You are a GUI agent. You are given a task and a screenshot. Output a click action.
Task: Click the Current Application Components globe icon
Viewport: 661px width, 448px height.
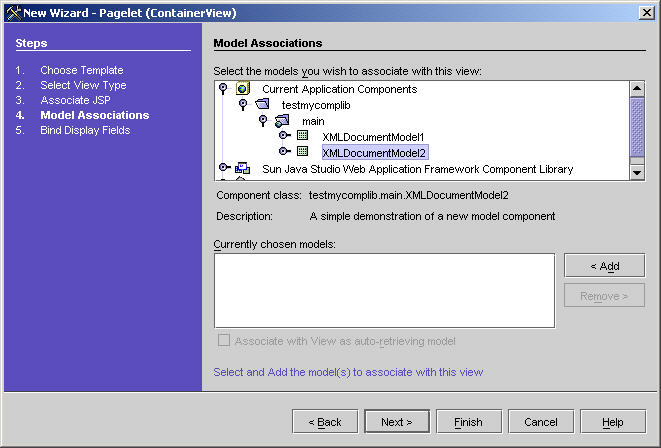243,89
